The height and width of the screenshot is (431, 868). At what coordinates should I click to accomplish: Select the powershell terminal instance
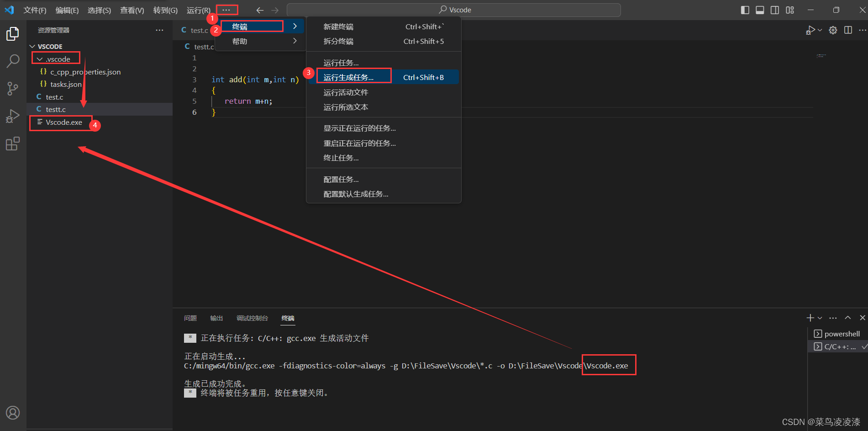click(x=837, y=334)
